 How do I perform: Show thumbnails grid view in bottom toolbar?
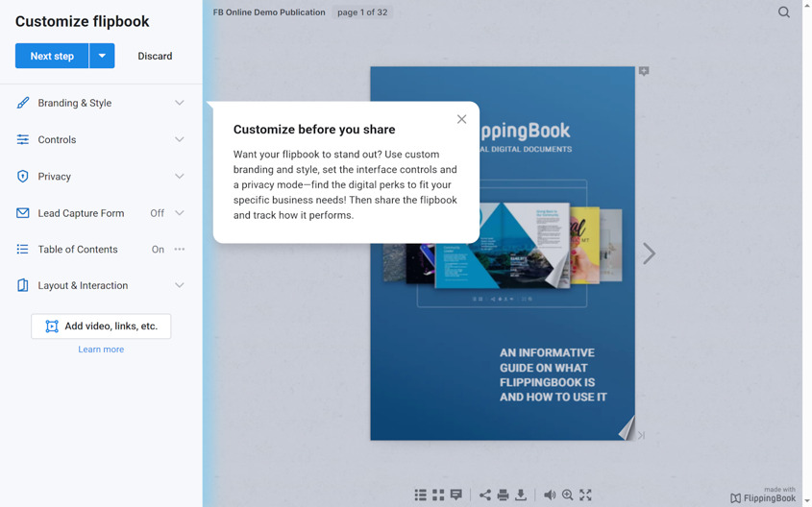(438, 495)
